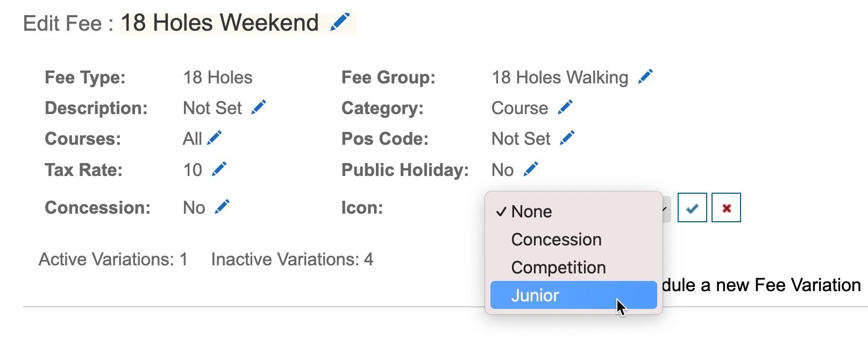Edit the Pos Code pencil icon
The height and width of the screenshot is (338, 868).
pyautogui.click(x=567, y=138)
